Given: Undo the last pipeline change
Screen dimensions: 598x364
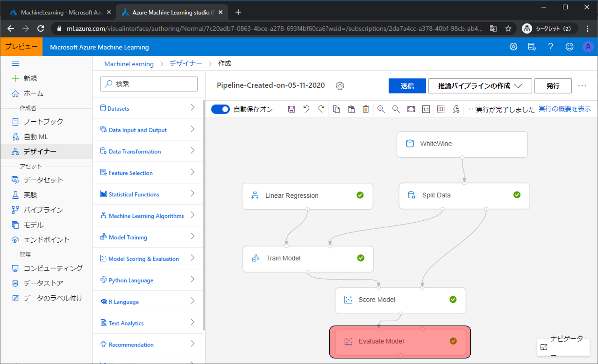Looking at the screenshot, I should [x=306, y=109].
